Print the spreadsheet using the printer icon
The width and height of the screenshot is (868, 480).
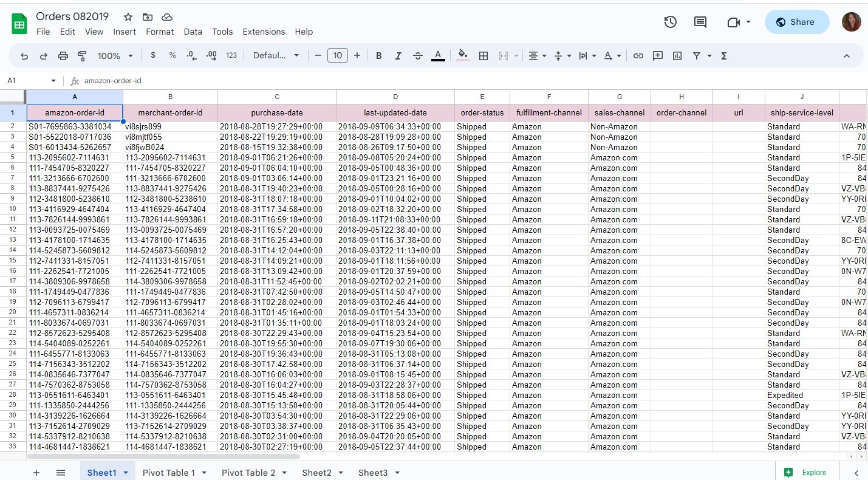click(x=63, y=56)
